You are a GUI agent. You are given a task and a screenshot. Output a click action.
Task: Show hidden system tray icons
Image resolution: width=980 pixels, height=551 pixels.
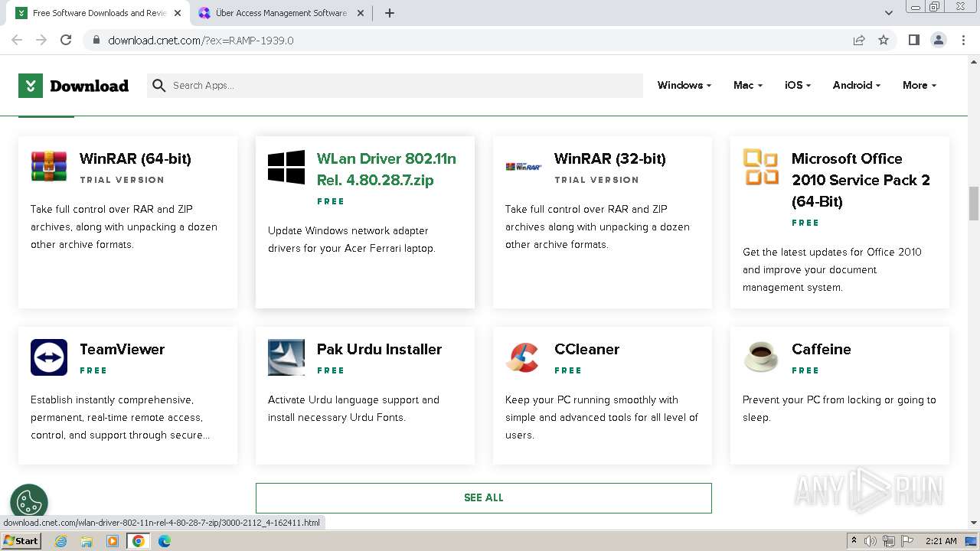click(854, 541)
